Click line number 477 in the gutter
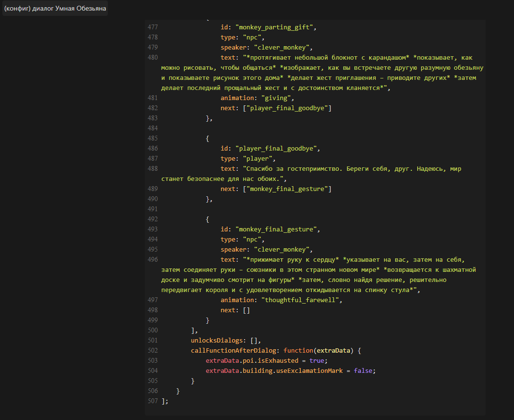The width and height of the screenshot is (514, 420). pyautogui.click(x=153, y=27)
